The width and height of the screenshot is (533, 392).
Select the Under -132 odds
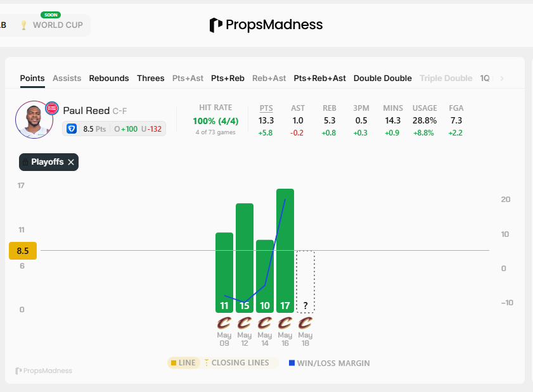tap(151, 129)
